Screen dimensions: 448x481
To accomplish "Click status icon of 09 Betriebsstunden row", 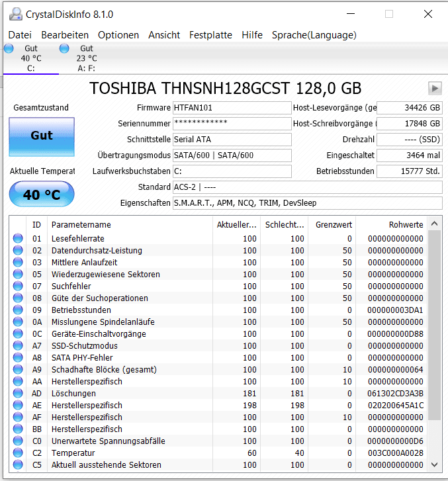I will 18,310.
